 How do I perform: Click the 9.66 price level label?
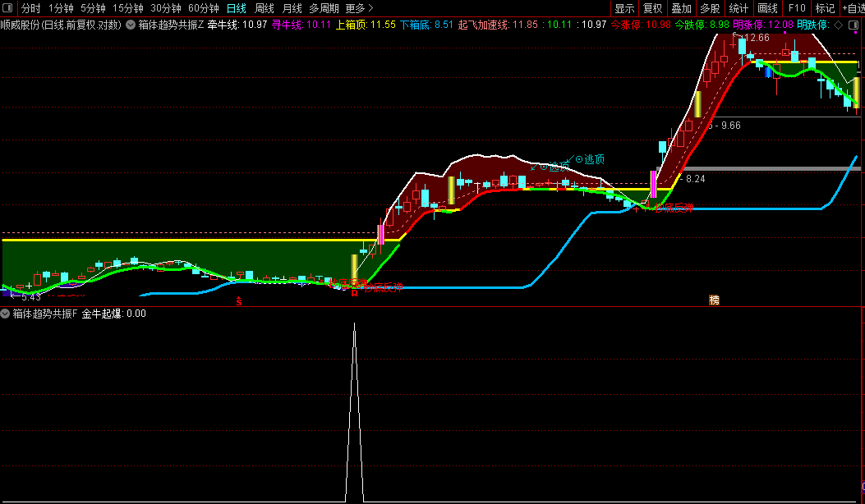730,126
